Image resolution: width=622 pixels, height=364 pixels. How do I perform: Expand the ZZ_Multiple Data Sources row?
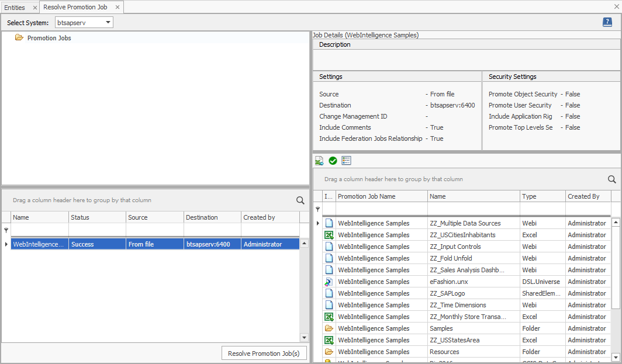point(318,223)
